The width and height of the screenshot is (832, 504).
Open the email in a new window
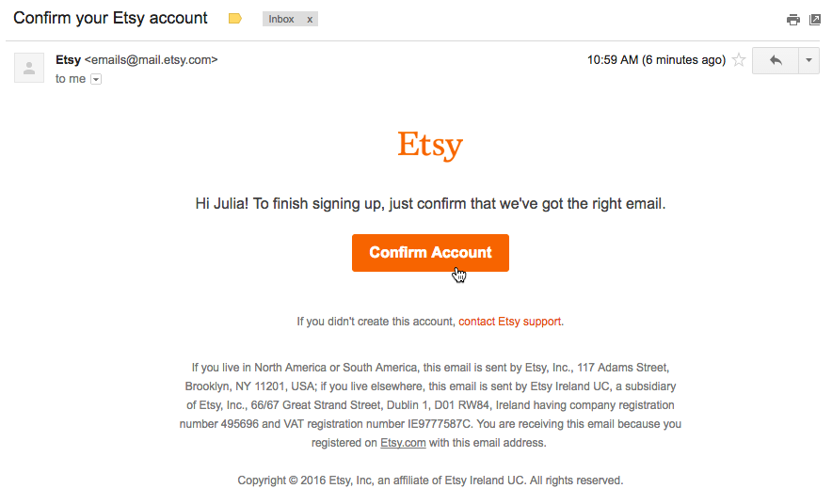point(815,20)
